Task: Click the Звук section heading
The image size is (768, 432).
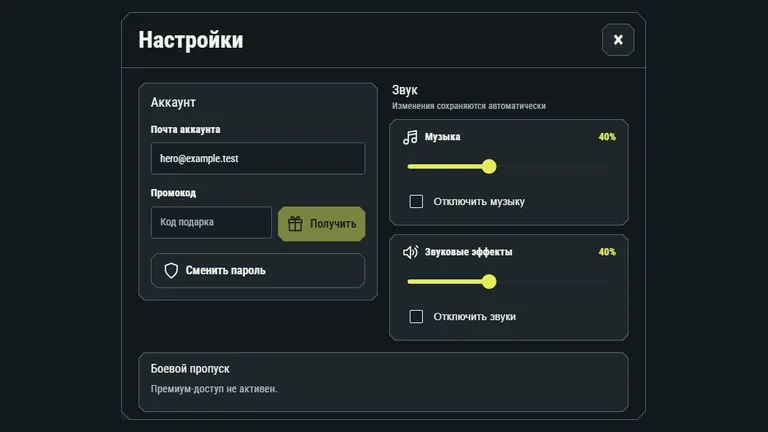Action: 405,90
